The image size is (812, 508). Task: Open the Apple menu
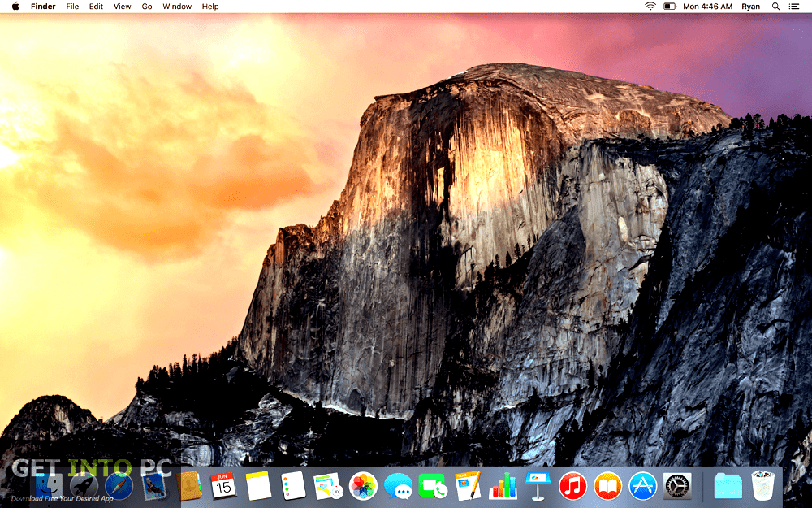tap(15, 7)
